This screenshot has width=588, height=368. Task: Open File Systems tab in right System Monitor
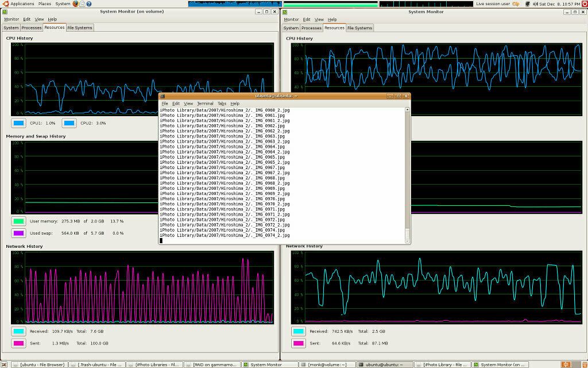[x=360, y=28]
